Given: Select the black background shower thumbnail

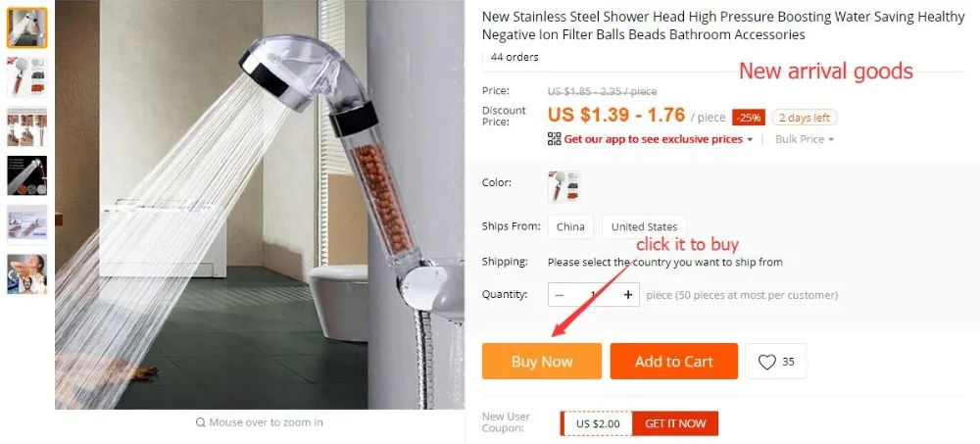Looking at the screenshot, I should (x=26, y=175).
